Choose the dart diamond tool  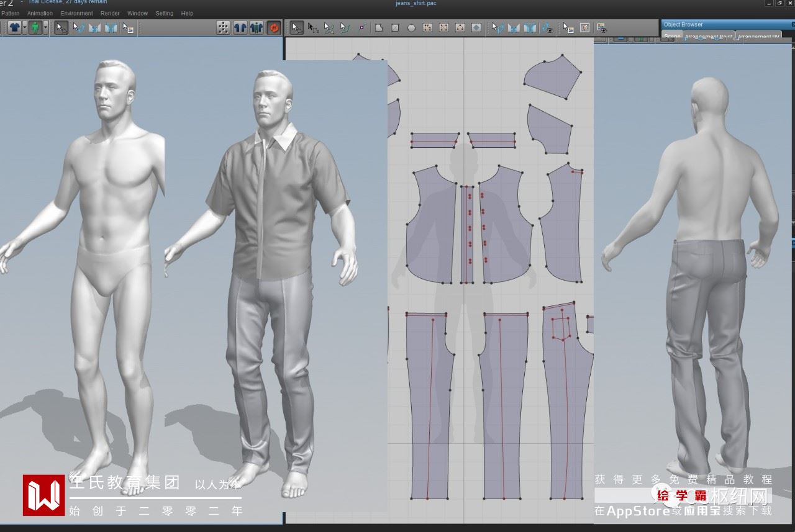(x=476, y=28)
